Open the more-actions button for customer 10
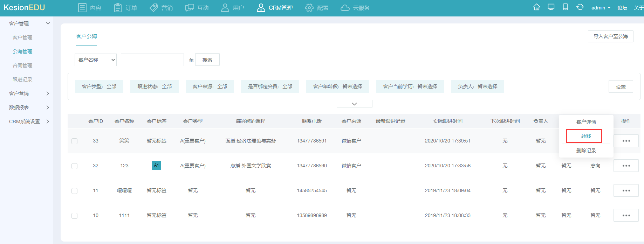The height and width of the screenshot is (244, 644). click(626, 215)
